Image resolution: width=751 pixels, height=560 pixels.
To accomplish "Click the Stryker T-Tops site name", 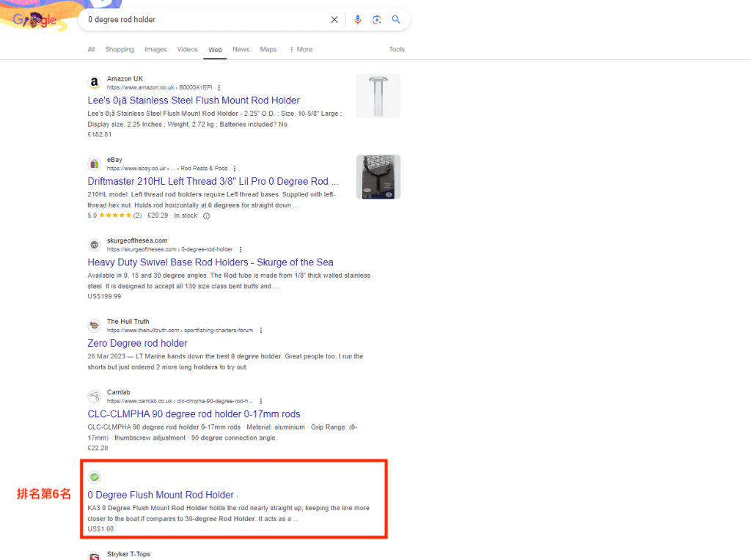I will pos(128,554).
